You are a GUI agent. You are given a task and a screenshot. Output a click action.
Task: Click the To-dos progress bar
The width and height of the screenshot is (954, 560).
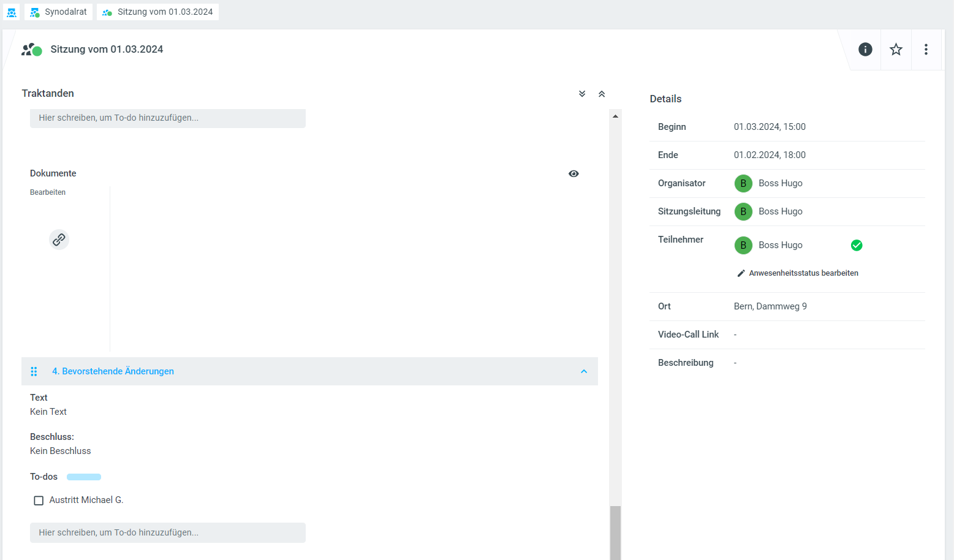click(x=84, y=477)
